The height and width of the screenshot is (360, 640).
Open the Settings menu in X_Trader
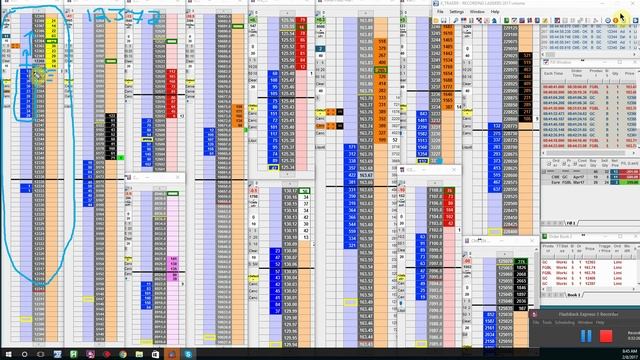point(457,12)
